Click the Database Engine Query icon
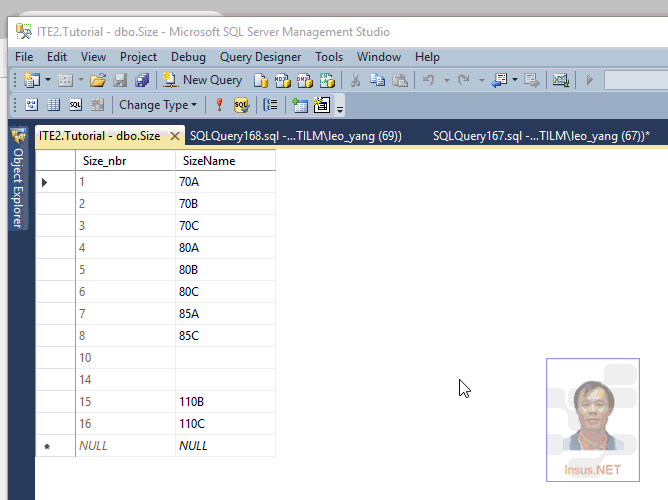 point(260,80)
